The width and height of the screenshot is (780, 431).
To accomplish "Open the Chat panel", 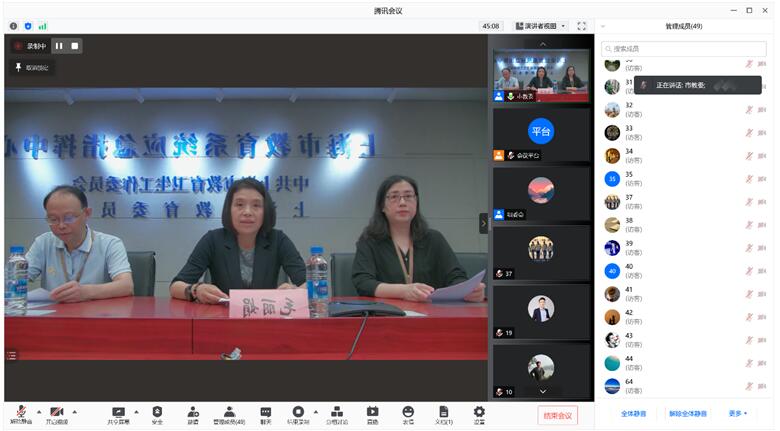I will (x=266, y=414).
